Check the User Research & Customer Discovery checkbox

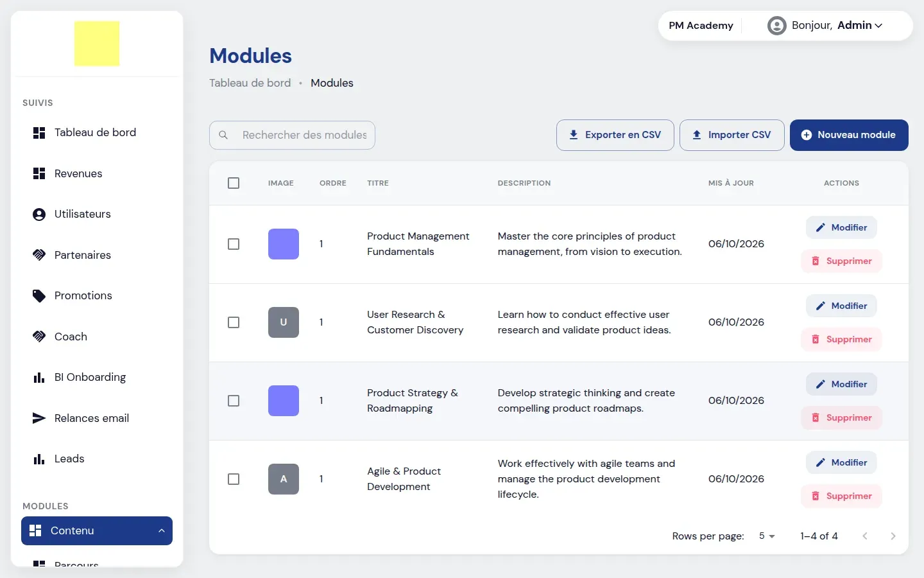234,322
